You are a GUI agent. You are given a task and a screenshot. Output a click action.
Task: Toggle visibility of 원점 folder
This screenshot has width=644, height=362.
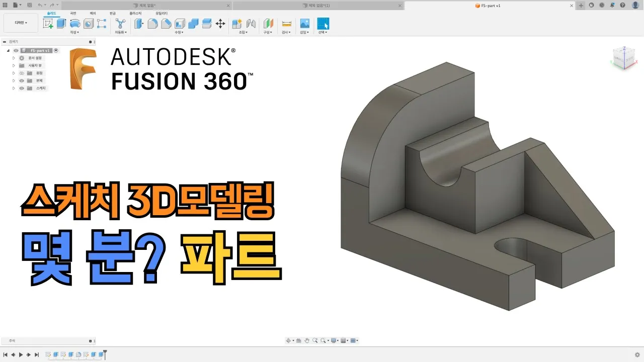pyautogui.click(x=22, y=73)
